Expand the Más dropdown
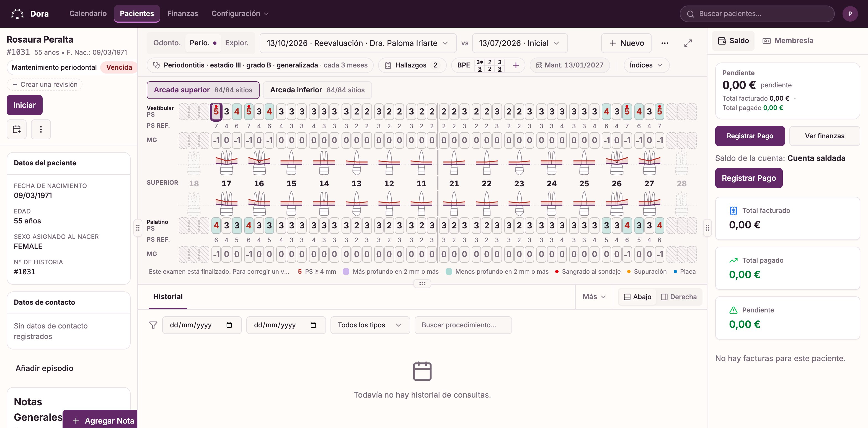868x428 pixels. point(594,297)
